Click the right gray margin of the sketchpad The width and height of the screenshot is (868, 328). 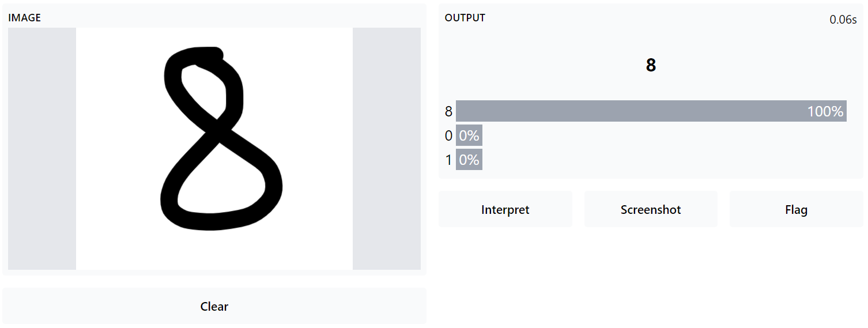pyautogui.click(x=387, y=149)
